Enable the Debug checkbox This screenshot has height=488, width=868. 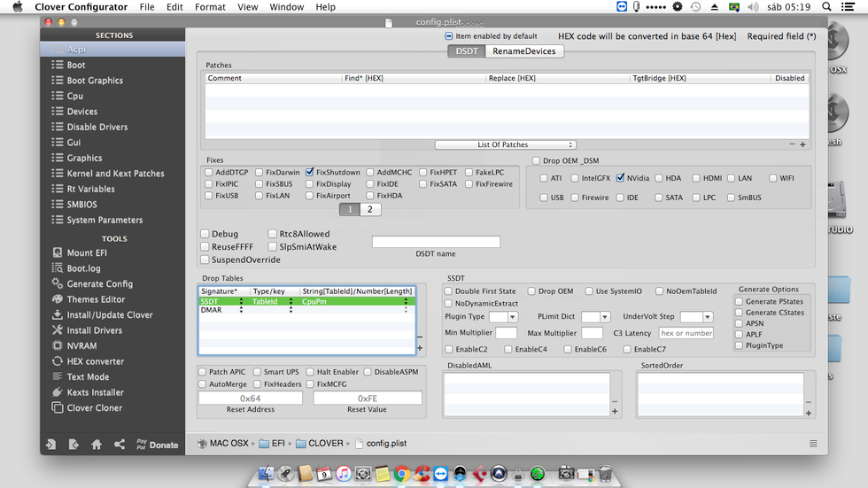[205, 234]
